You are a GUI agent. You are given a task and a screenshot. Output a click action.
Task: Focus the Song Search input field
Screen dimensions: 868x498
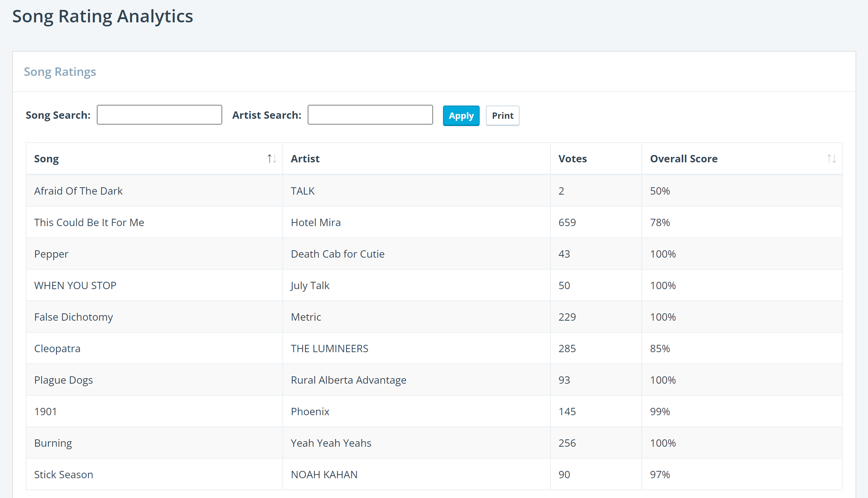point(160,115)
